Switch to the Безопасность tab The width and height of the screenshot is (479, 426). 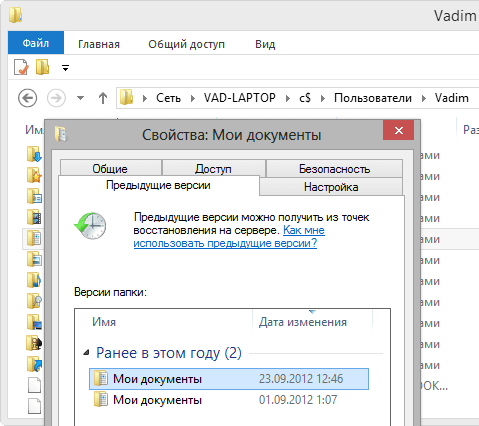334,169
